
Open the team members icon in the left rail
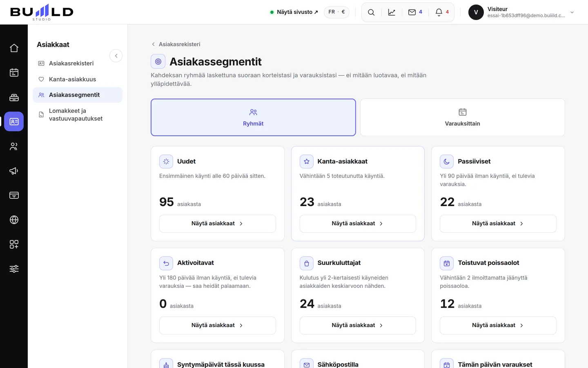(14, 146)
